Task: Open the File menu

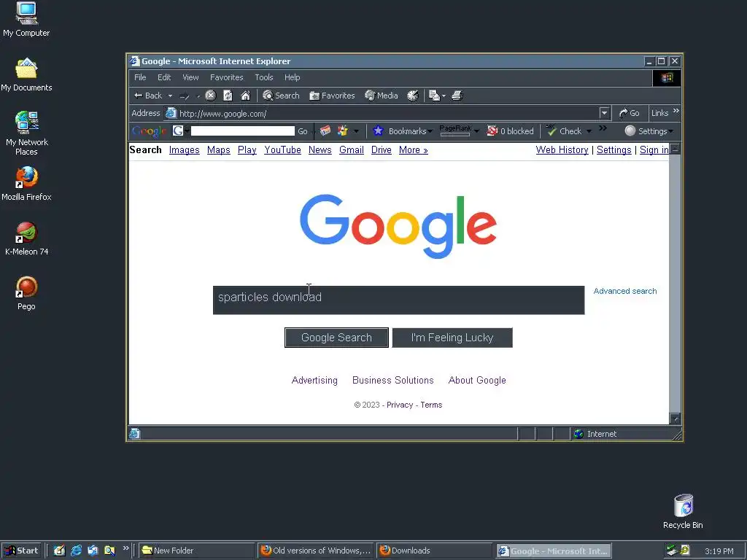Action: 140,77
